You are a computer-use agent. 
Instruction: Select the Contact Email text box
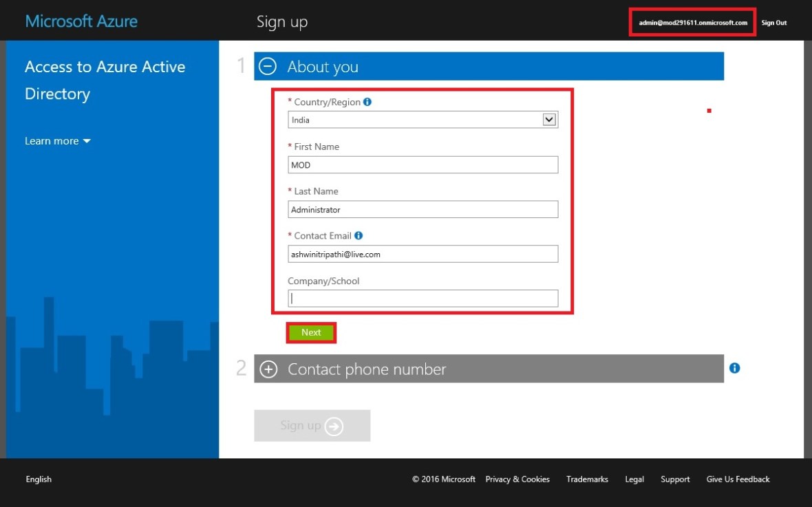click(423, 255)
